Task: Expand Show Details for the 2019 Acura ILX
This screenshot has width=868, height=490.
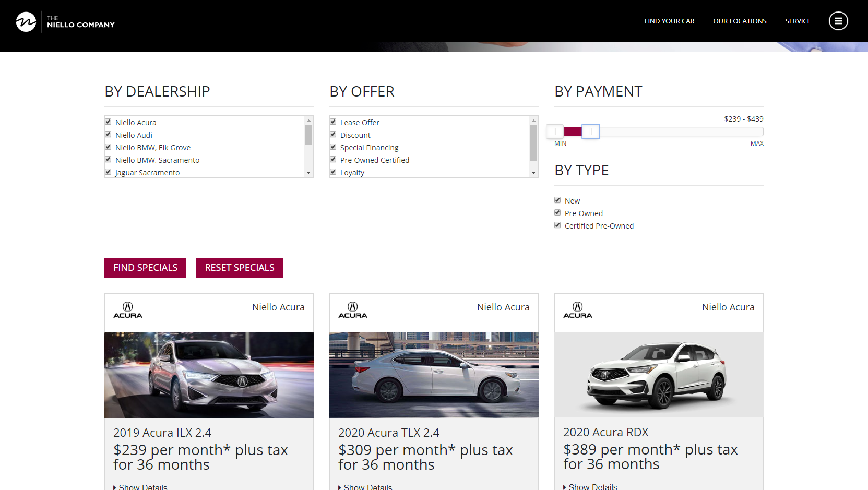Action: click(x=140, y=487)
